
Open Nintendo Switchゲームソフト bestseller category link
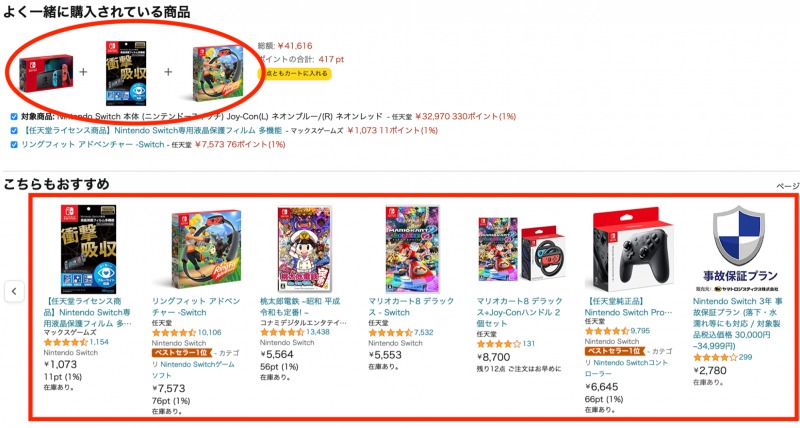point(193,370)
